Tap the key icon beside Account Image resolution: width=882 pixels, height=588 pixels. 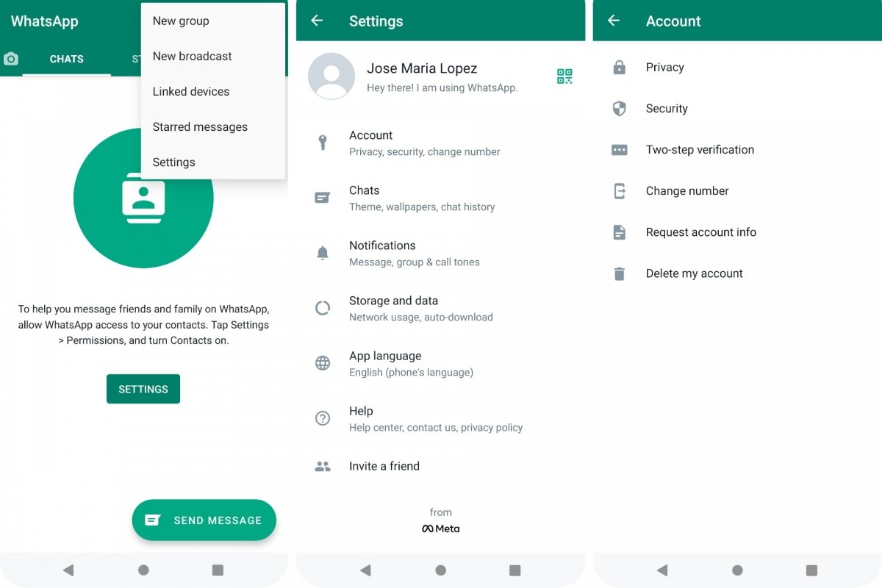[322, 143]
